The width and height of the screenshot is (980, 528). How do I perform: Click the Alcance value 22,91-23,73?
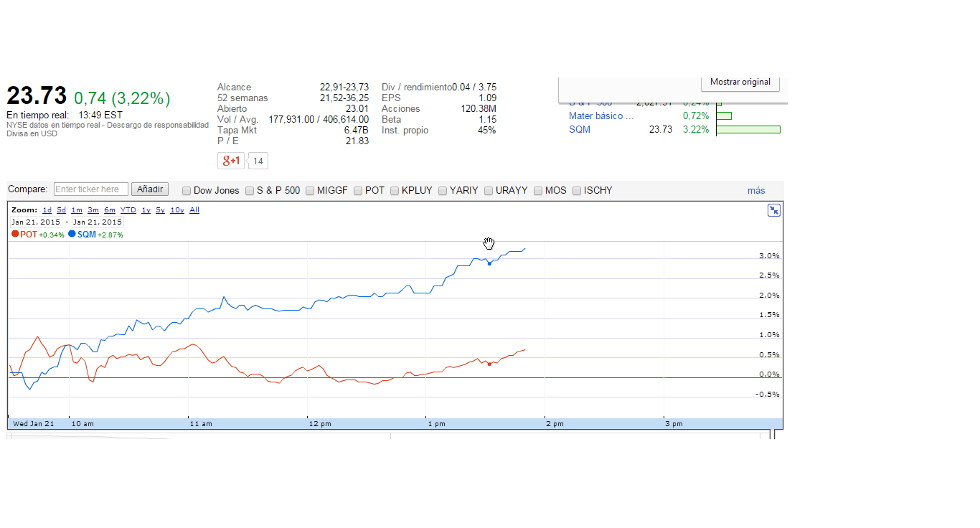pos(344,88)
